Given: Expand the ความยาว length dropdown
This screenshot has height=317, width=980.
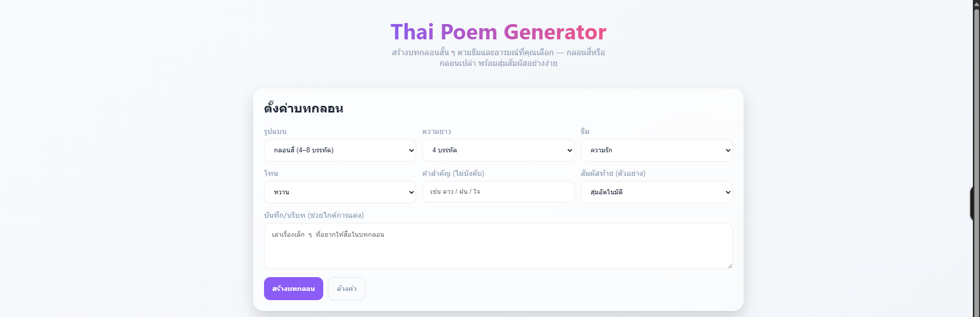Looking at the screenshot, I should (498, 150).
